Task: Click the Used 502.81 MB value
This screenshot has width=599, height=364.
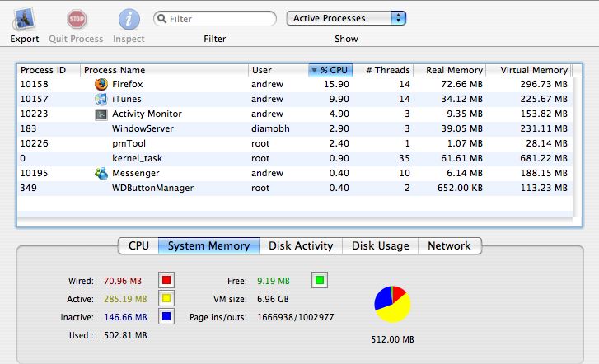Action: click(125, 335)
